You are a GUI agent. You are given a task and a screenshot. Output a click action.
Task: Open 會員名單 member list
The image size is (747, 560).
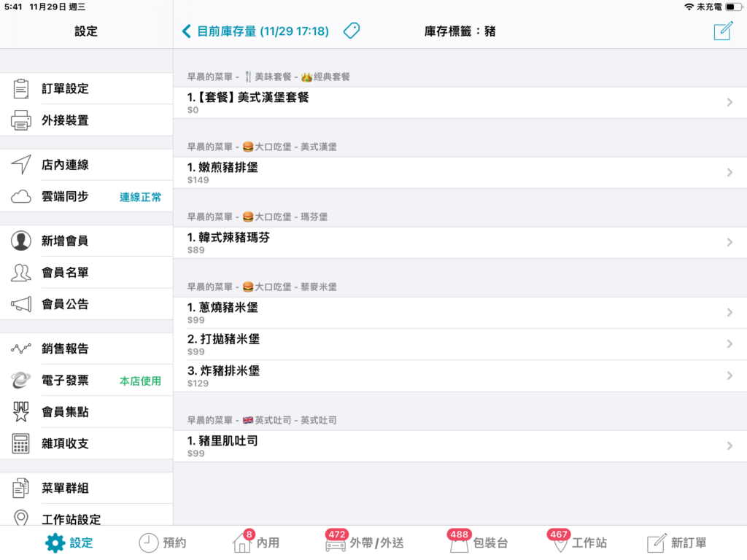86,273
